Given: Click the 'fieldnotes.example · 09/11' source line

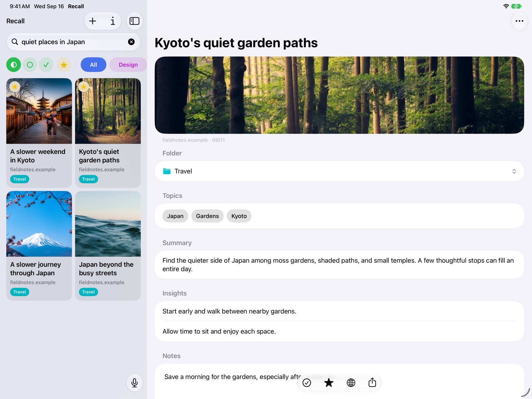Looking at the screenshot, I should (x=194, y=140).
